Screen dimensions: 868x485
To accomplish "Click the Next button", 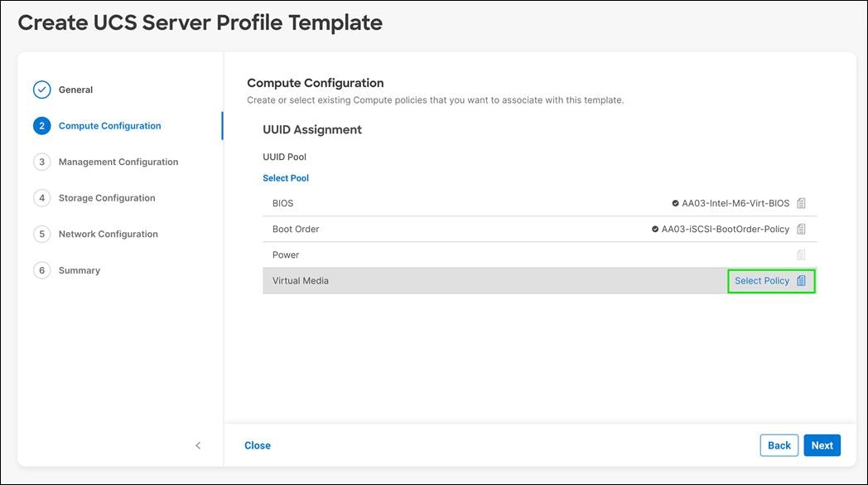I will point(822,445).
